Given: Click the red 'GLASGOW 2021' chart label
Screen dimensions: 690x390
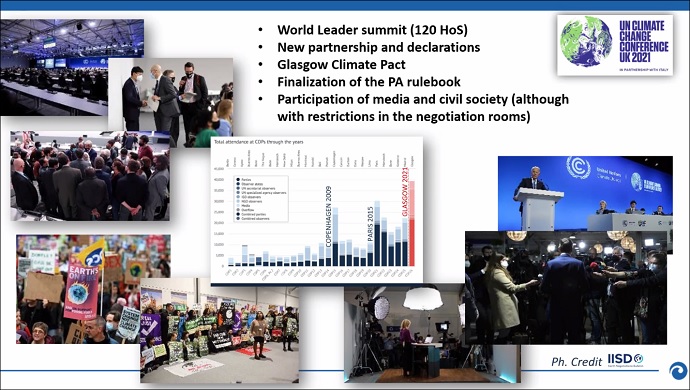Looking at the screenshot, I should (x=405, y=192).
